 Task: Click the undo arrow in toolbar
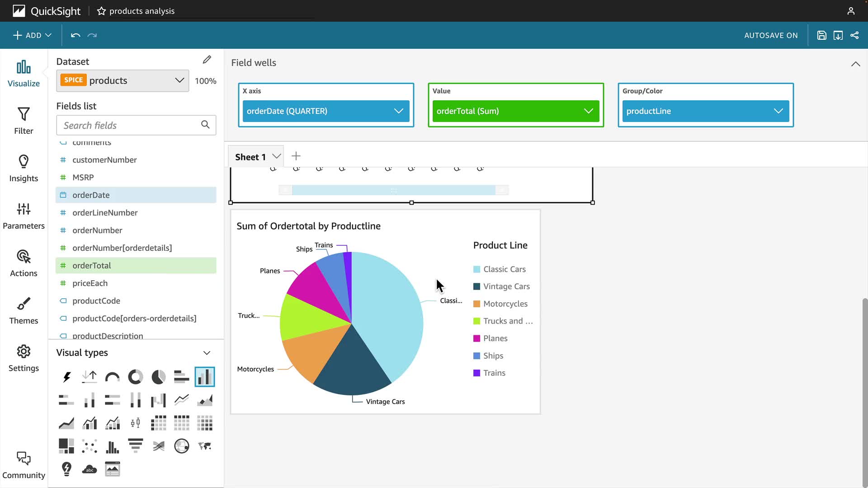[75, 35]
